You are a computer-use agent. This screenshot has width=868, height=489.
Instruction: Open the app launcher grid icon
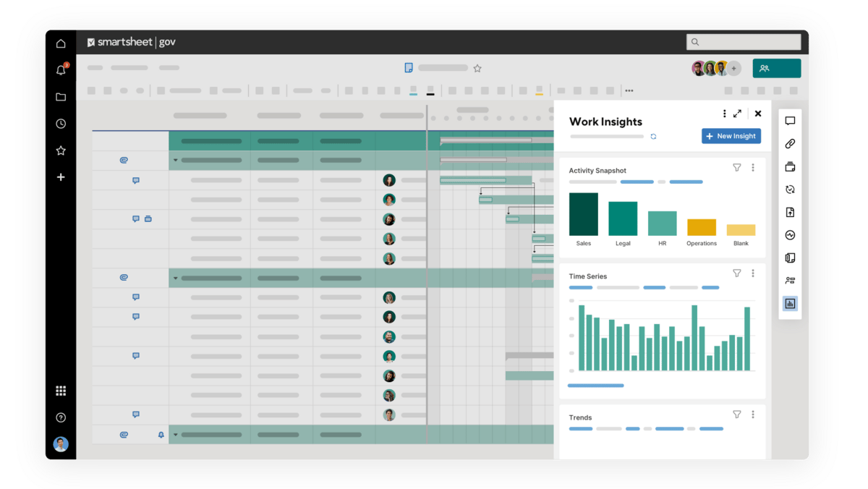coord(61,391)
